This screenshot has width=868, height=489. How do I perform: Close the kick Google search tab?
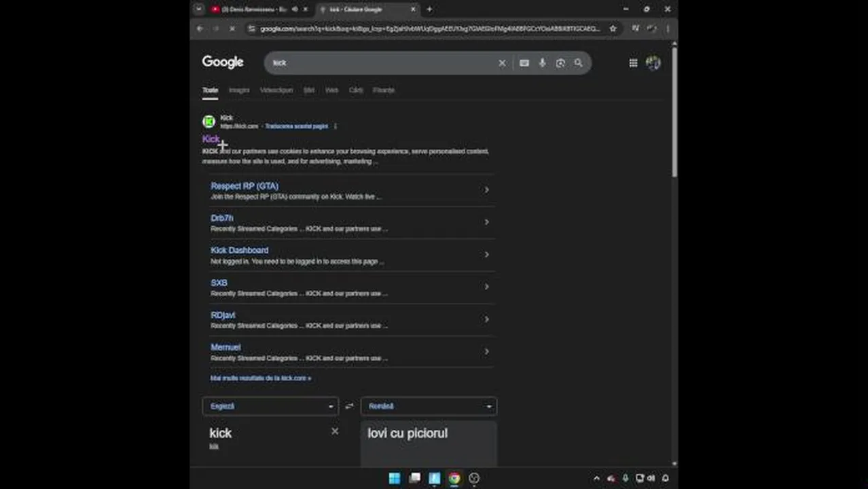point(413,10)
